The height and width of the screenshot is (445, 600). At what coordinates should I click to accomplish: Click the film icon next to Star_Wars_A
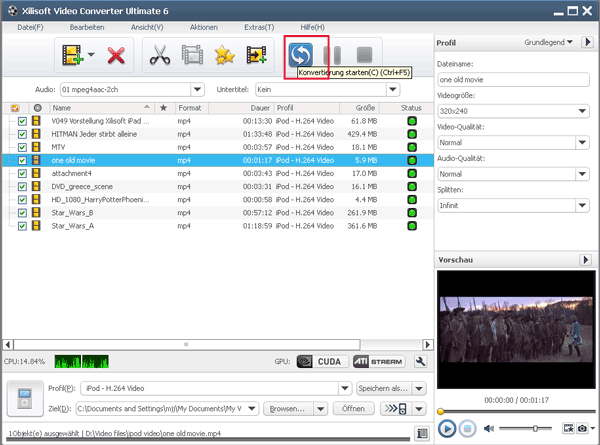click(x=36, y=226)
